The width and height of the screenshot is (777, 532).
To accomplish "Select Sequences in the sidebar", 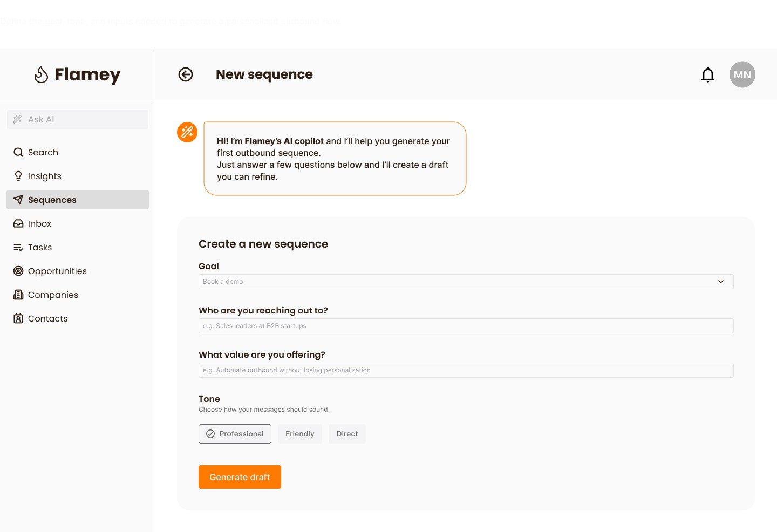I will [x=78, y=200].
